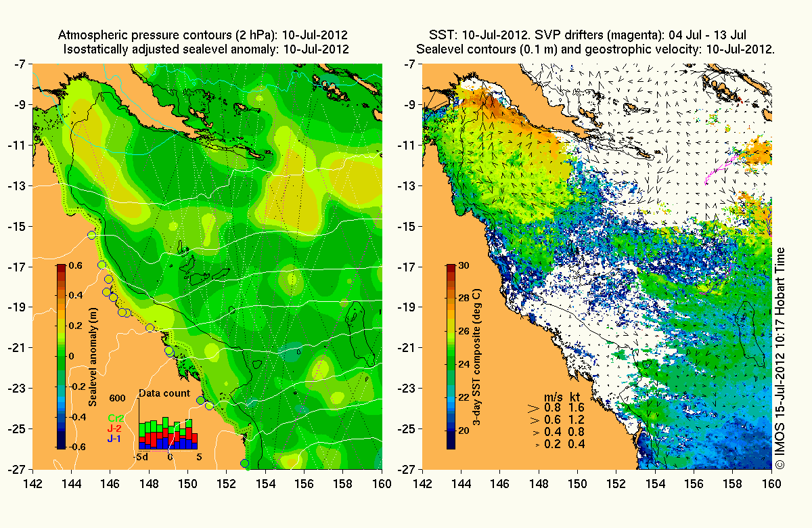Click the left map title 'Atmospheric pressure contours (2 hPa): 10-Jul-2012'

click(204, 35)
